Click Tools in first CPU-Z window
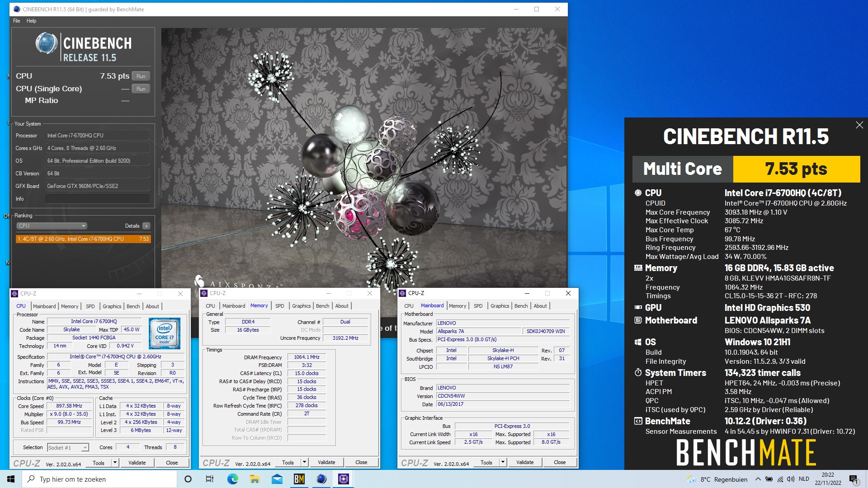The height and width of the screenshot is (488, 868). [x=99, y=463]
